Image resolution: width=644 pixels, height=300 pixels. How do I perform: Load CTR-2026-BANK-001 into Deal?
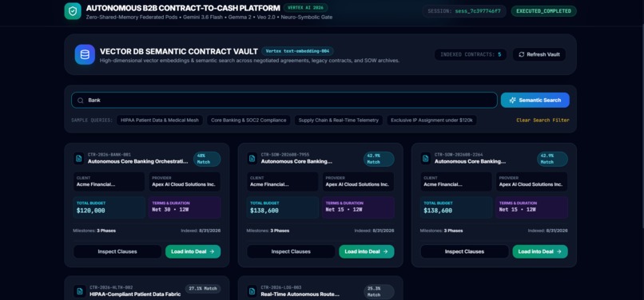point(193,251)
